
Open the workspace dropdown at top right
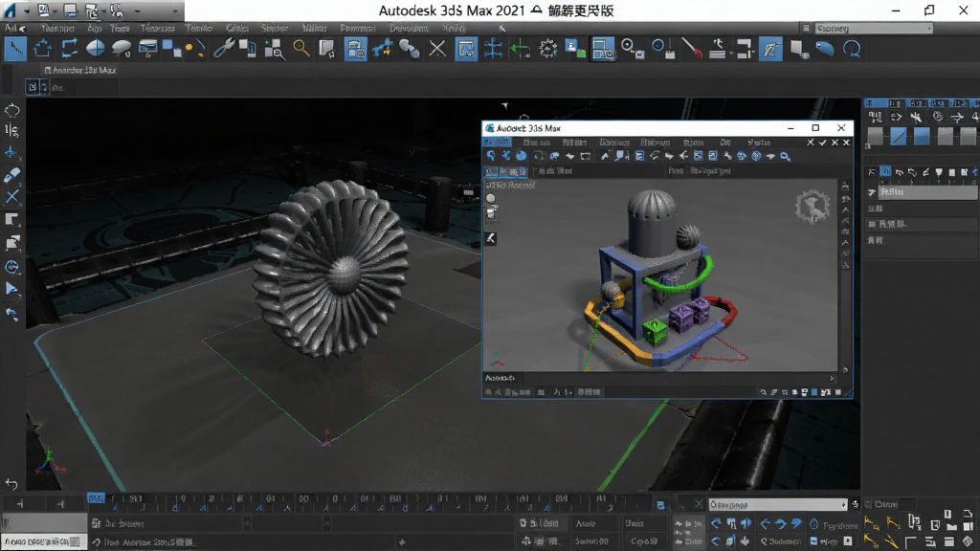[x=874, y=28]
